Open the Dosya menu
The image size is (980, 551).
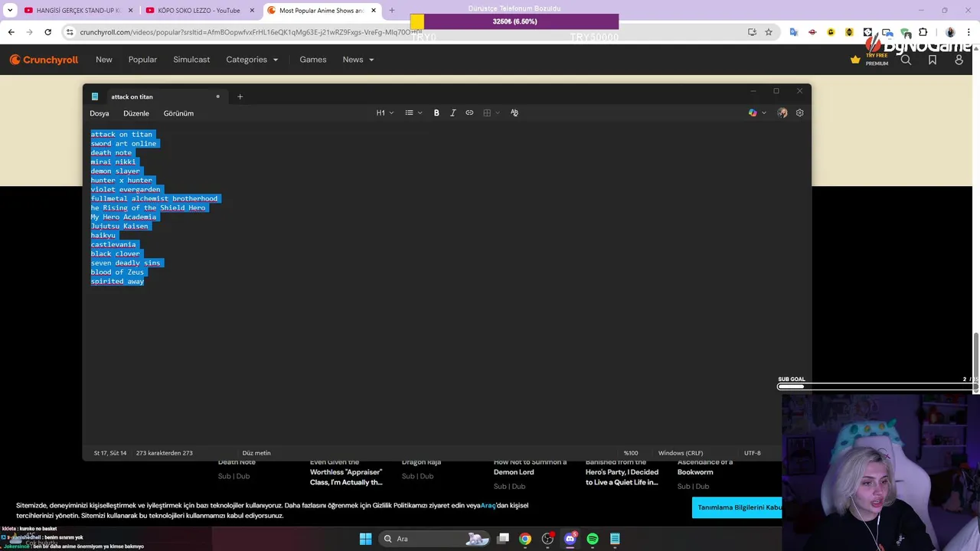99,113
